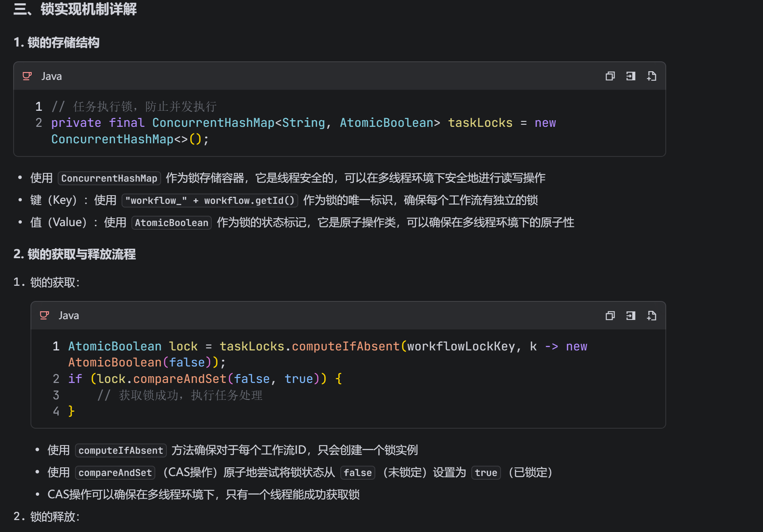Click the text 作为锁的状态标记,它是原子操作类
The width and height of the screenshot is (763, 532).
tap(307, 223)
